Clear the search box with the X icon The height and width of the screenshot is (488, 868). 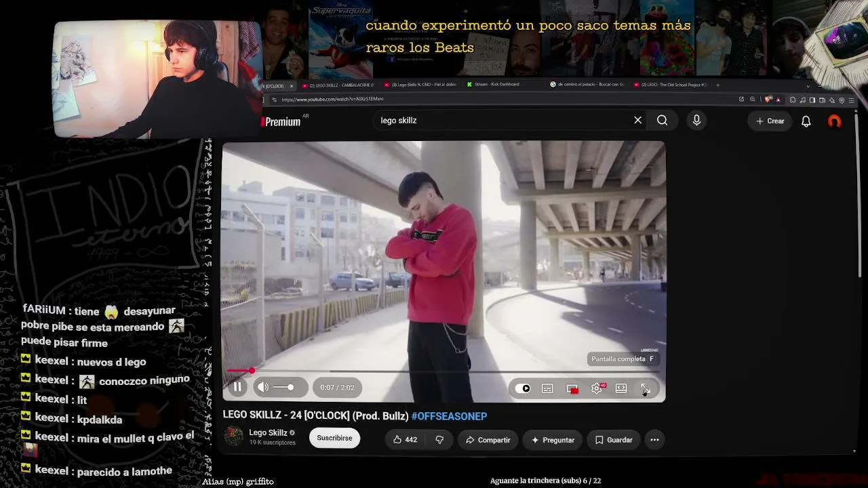(x=637, y=120)
